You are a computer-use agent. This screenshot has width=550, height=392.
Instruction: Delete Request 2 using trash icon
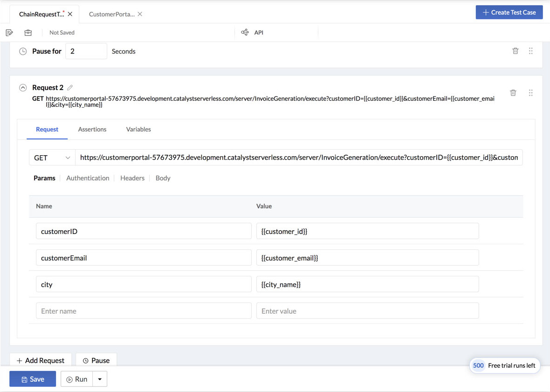coord(513,93)
